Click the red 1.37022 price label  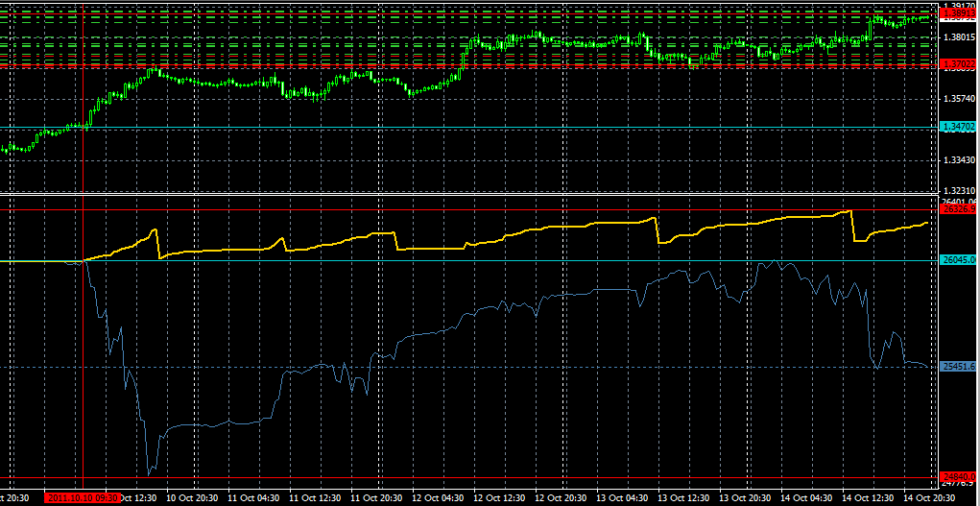tap(960, 63)
